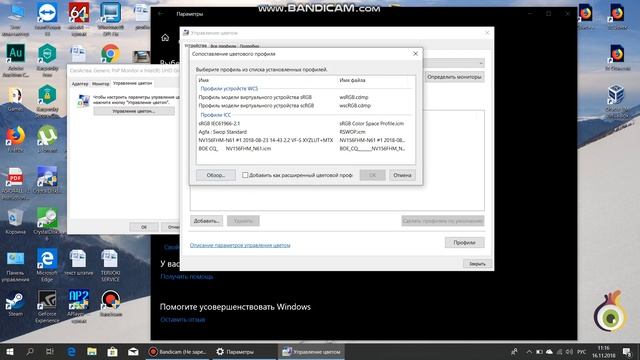Launch the AIDA64 desktop shortcut

(79, 13)
